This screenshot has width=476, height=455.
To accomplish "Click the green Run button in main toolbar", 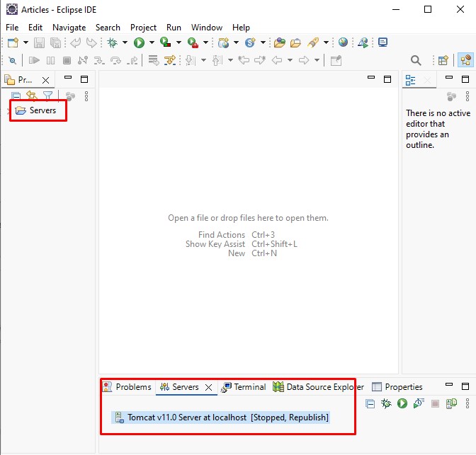I will 139,42.
